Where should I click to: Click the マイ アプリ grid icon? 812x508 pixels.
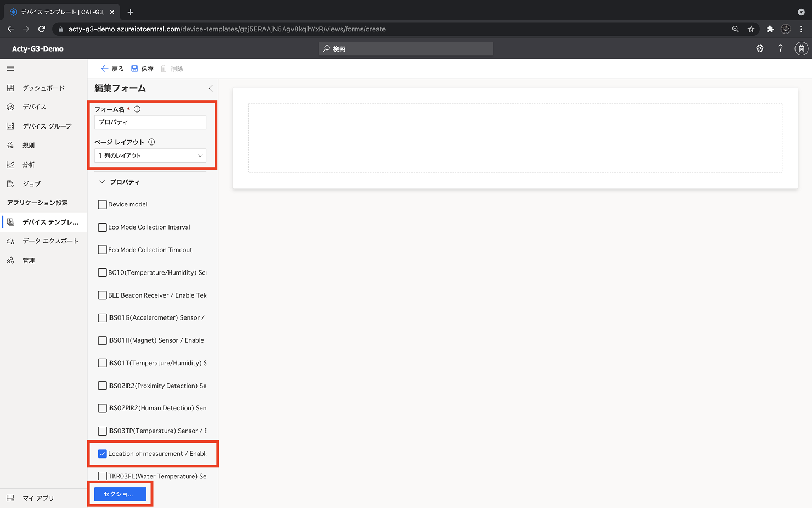[10, 498]
